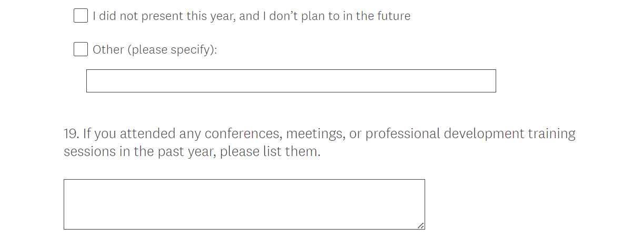Click "don't plan to in the future" text
The image size is (644, 249).
coord(339,16)
